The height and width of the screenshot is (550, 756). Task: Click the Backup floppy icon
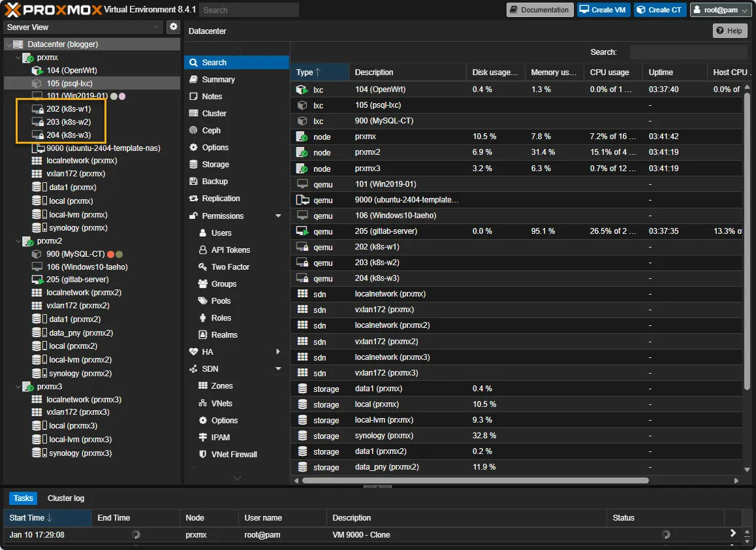tap(193, 182)
